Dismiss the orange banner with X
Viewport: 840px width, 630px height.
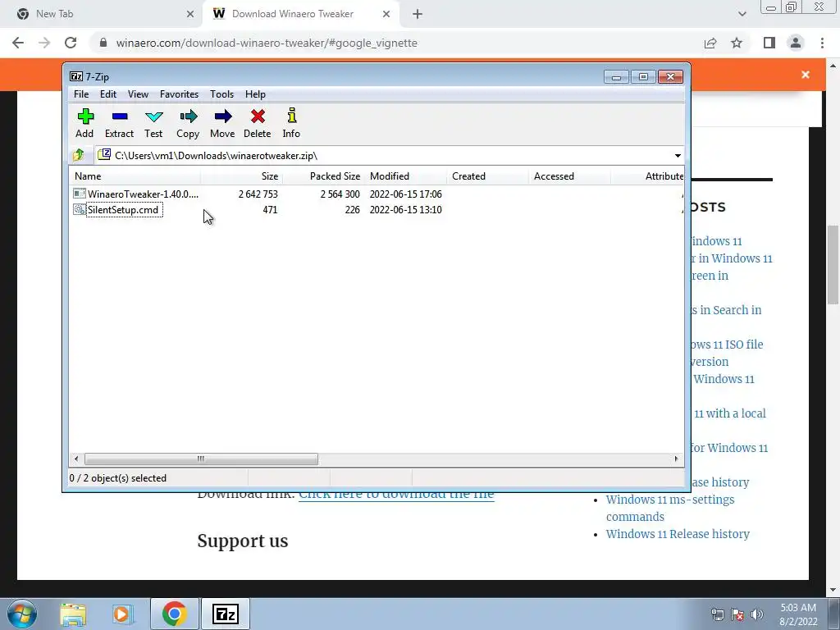pyautogui.click(x=806, y=75)
